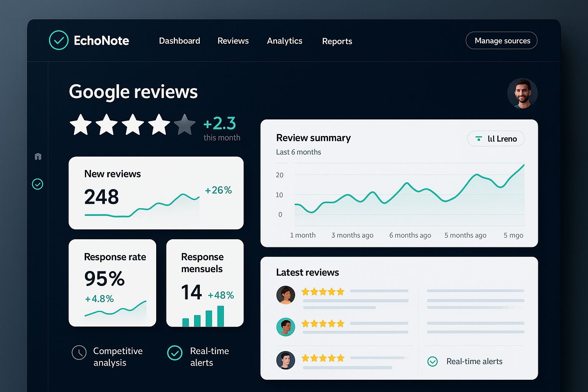588x392 pixels.
Task: Toggle the Real-time alerts check in Latest reviews card
Action: (432, 361)
